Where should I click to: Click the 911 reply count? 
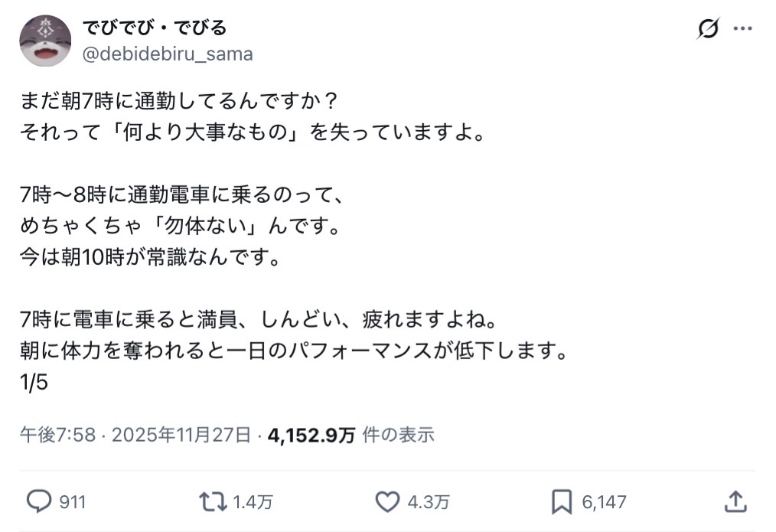[x=73, y=502]
